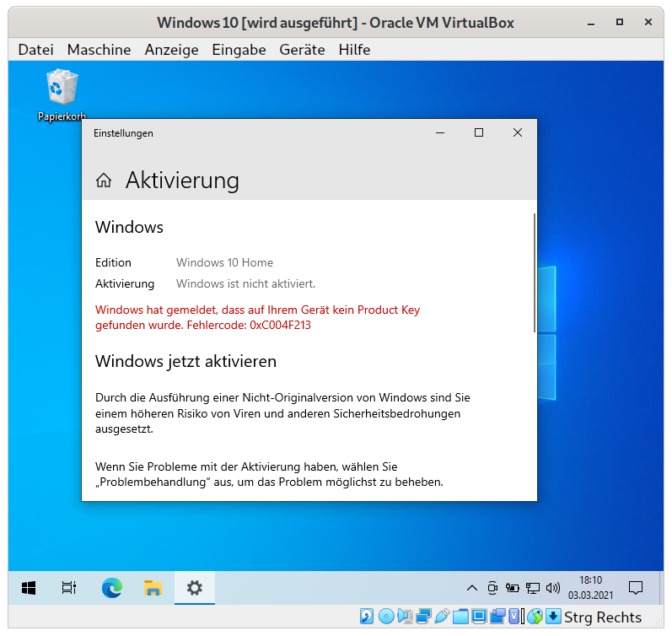
Task: Open File Explorer from the taskbar
Action: (153, 588)
